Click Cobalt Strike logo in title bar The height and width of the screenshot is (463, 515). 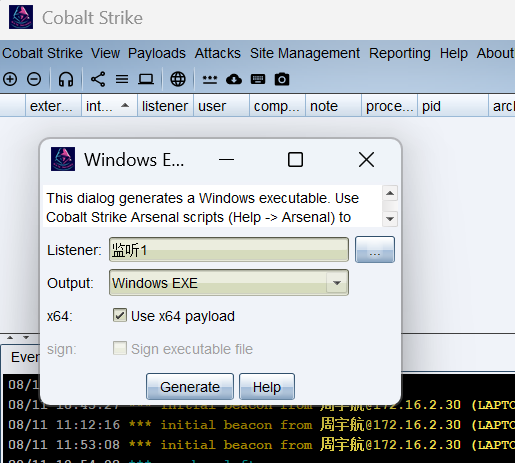coord(21,17)
